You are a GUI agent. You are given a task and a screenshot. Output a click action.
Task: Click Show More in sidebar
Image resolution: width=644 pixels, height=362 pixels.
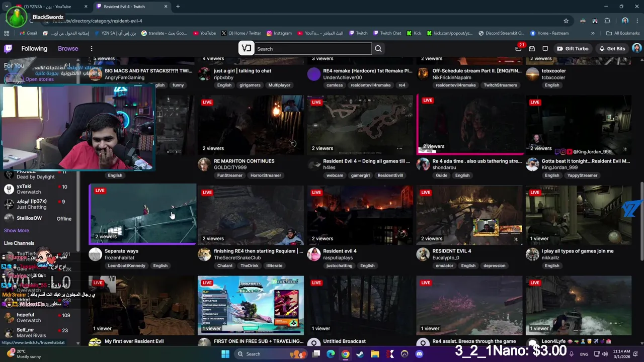click(x=17, y=230)
